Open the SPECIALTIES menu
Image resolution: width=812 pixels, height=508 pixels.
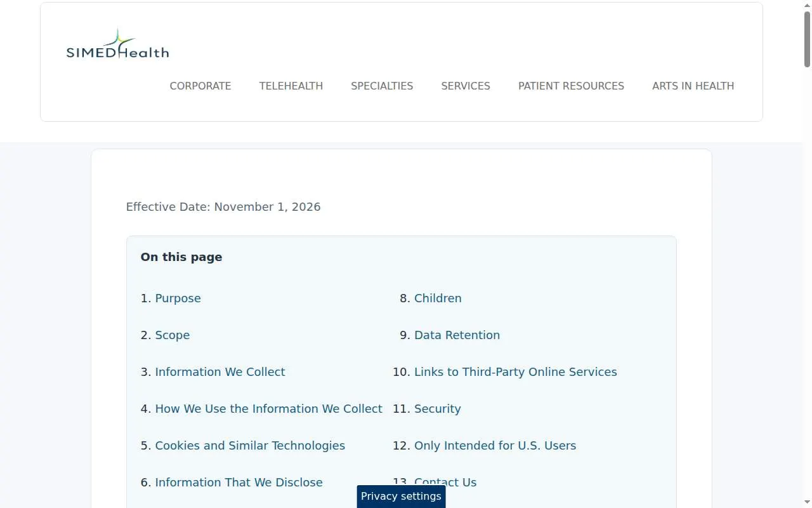pyautogui.click(x=382, y=86)
